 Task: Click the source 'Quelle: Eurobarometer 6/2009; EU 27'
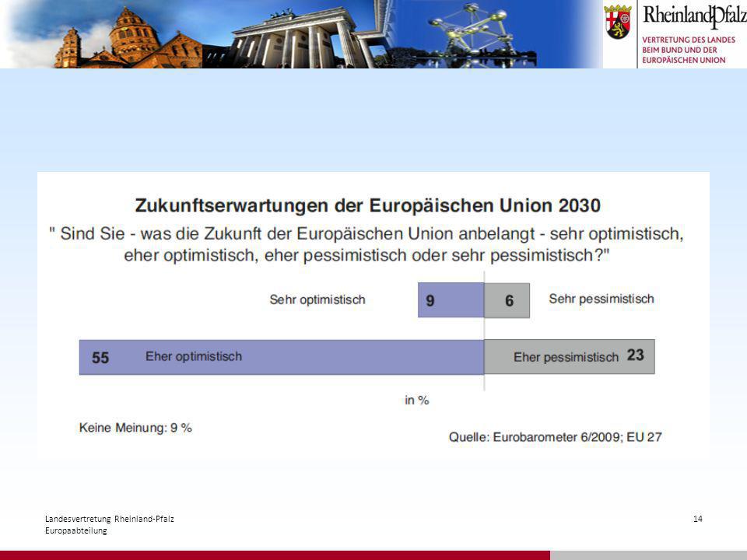(x=556, y=437)
